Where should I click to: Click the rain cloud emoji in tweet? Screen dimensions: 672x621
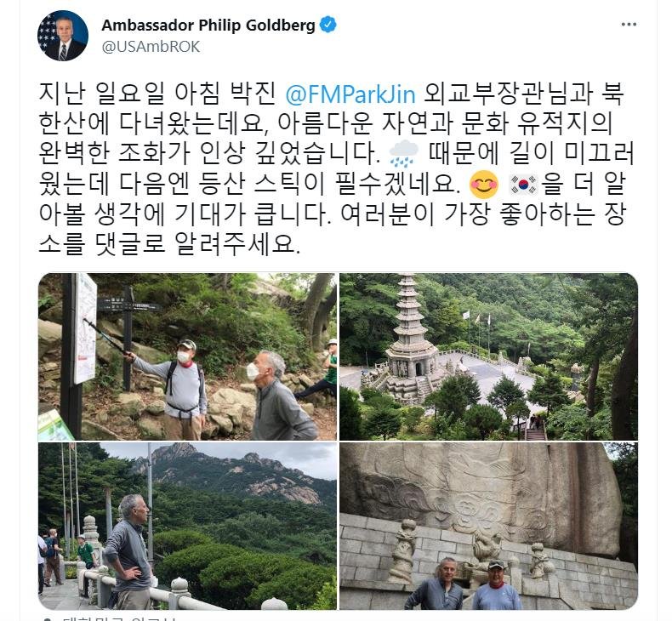point(404,153)
